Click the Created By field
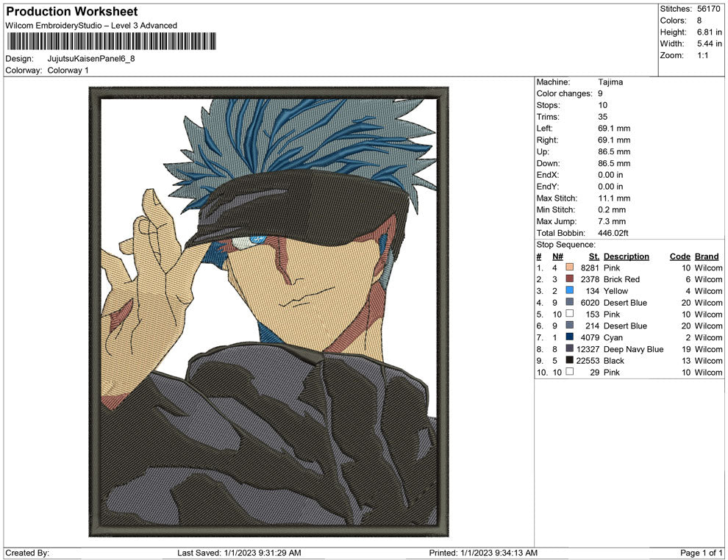This screenshot has height=560, width=728. pos(27,553)
